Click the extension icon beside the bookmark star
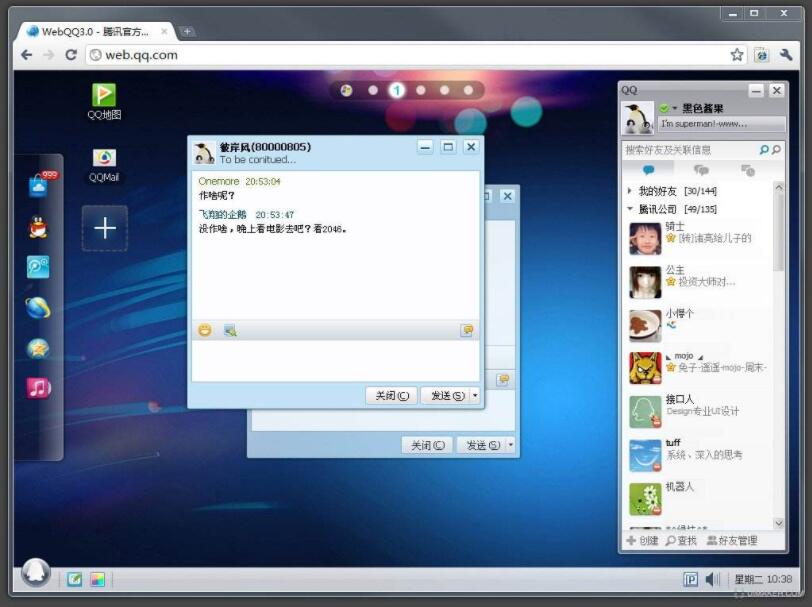 tap(761, 55)
